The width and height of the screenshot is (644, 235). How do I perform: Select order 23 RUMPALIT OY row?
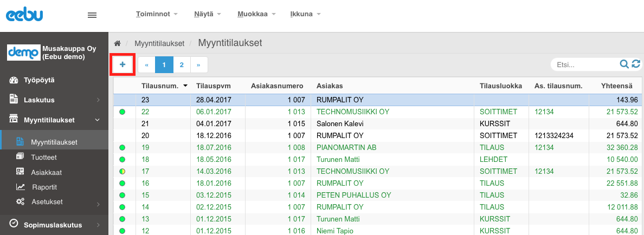tap(377, 100)
